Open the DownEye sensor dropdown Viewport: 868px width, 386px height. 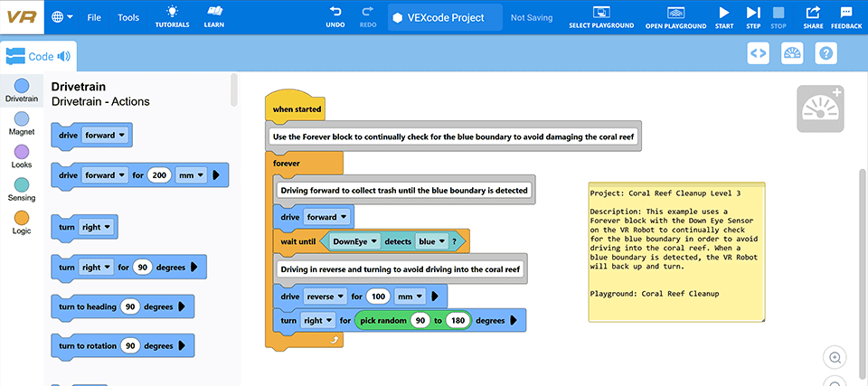tap(354, 241)
